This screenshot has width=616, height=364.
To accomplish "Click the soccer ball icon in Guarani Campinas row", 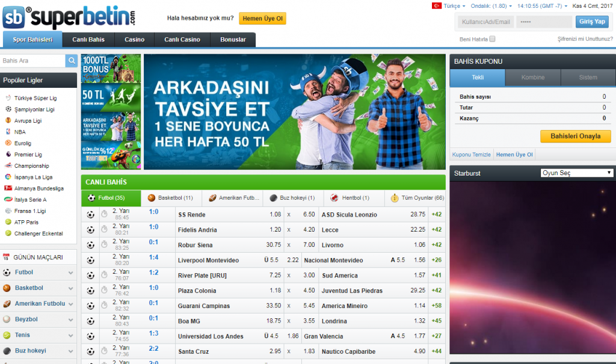I will tap(90, 306).
